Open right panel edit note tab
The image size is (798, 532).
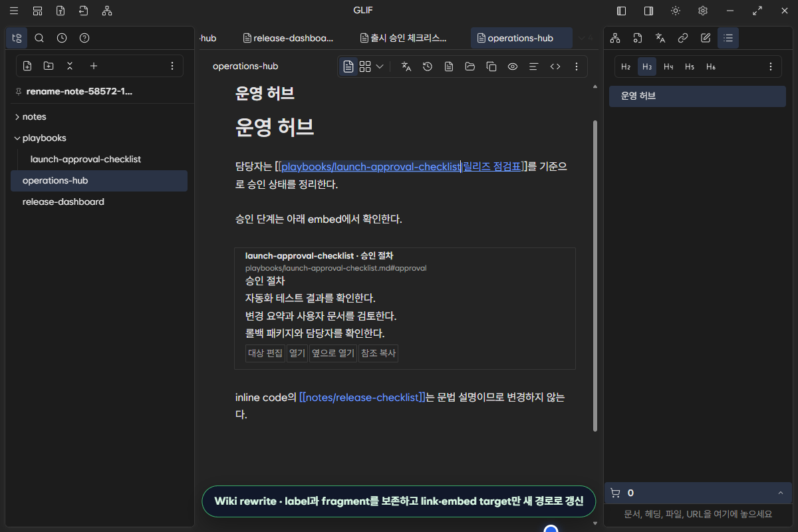point(706,38)
